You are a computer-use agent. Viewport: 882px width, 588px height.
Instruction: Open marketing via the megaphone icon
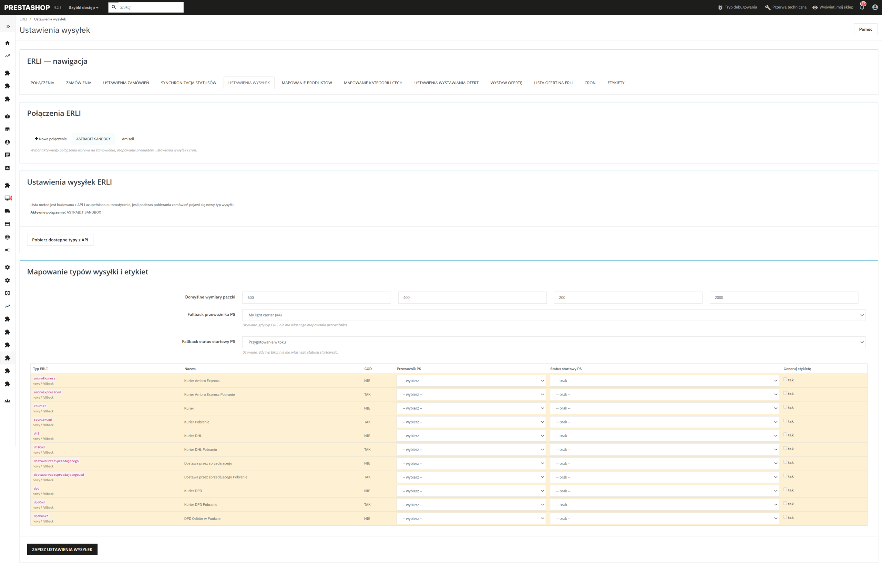click(8, 250)
